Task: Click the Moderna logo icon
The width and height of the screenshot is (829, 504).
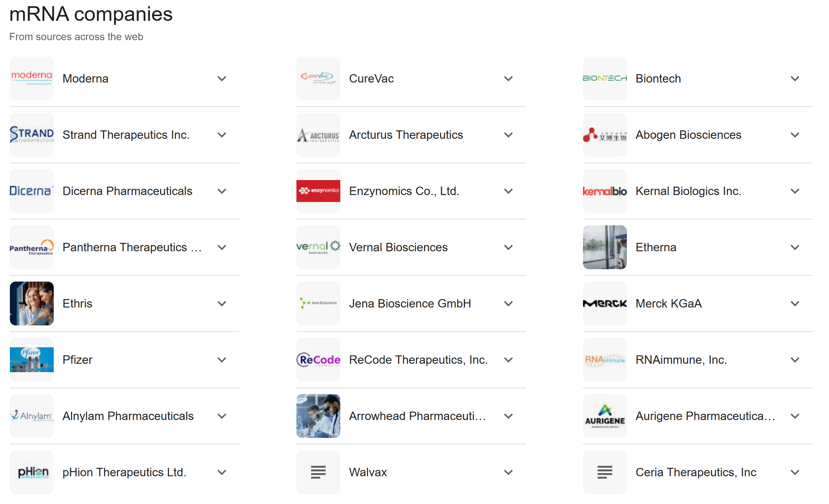Action: coord(32,79)
